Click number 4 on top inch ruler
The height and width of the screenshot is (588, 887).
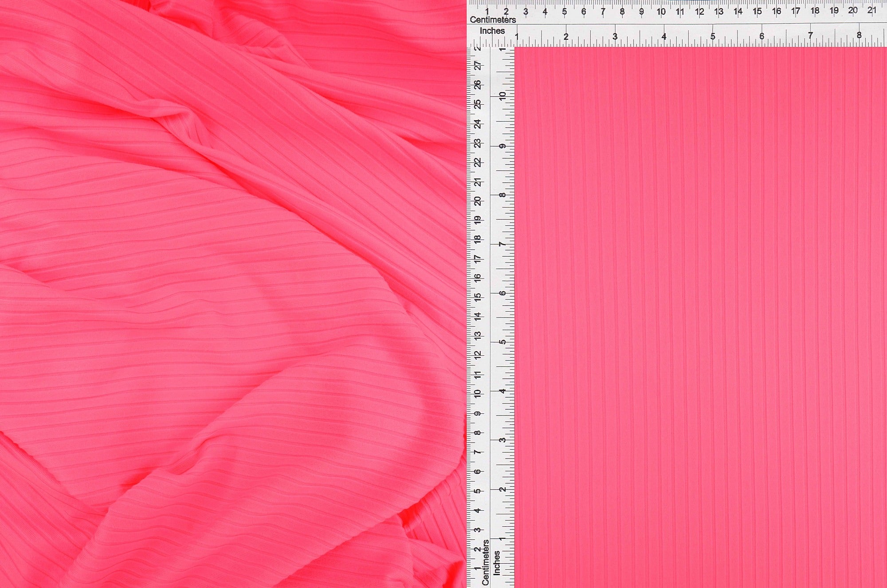pos(664,37)
